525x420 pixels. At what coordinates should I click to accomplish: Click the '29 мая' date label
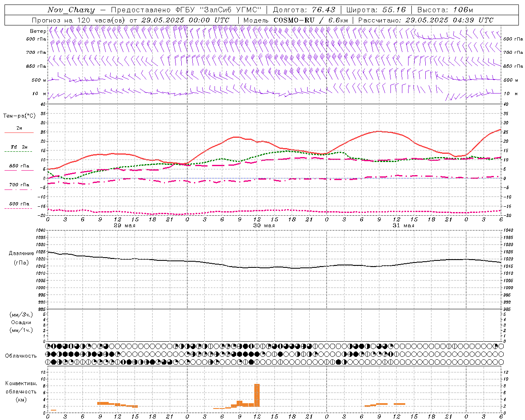[125, 226]
